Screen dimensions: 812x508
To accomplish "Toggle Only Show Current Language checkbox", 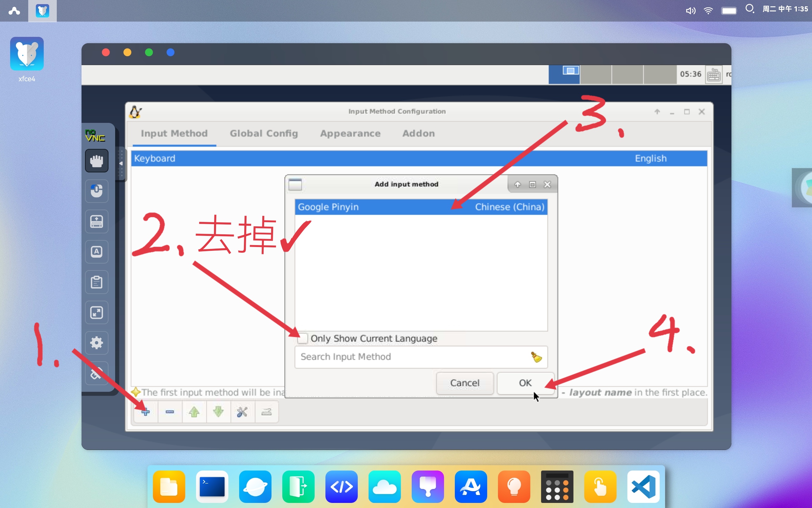I will tap(302, 338).
